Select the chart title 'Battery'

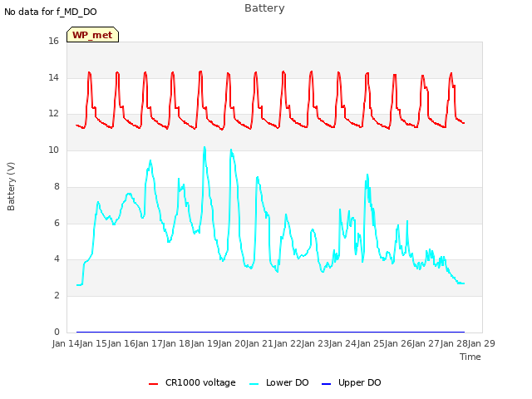pos(264,8)
